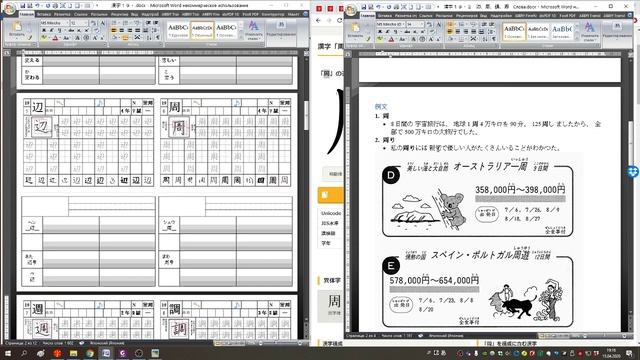Open Вставка tab in left Word window

coord(44,14)
